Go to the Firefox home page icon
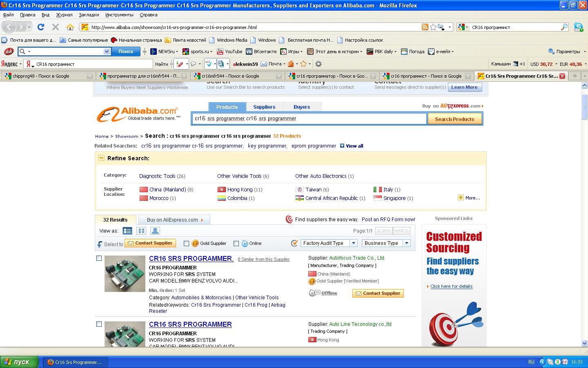The width and height of the screenshot is (588, 368). pyautogui.click(x=70, y=27)
